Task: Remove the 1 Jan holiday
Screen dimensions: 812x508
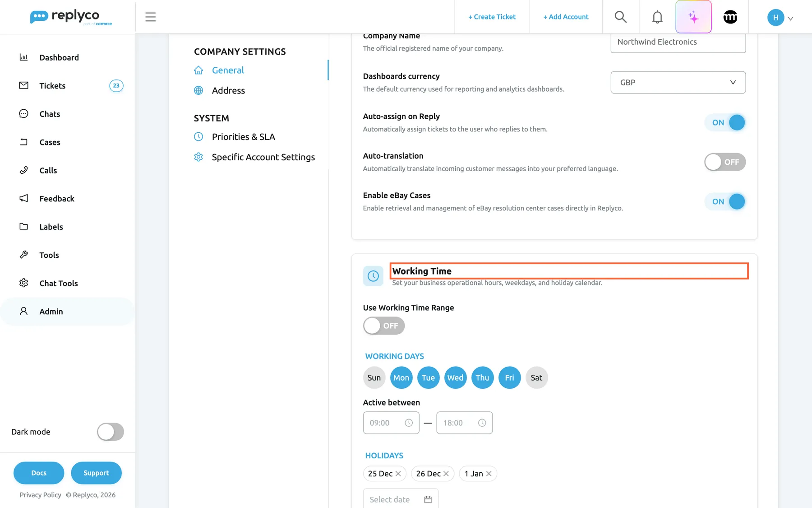Action: coord(489,473)
